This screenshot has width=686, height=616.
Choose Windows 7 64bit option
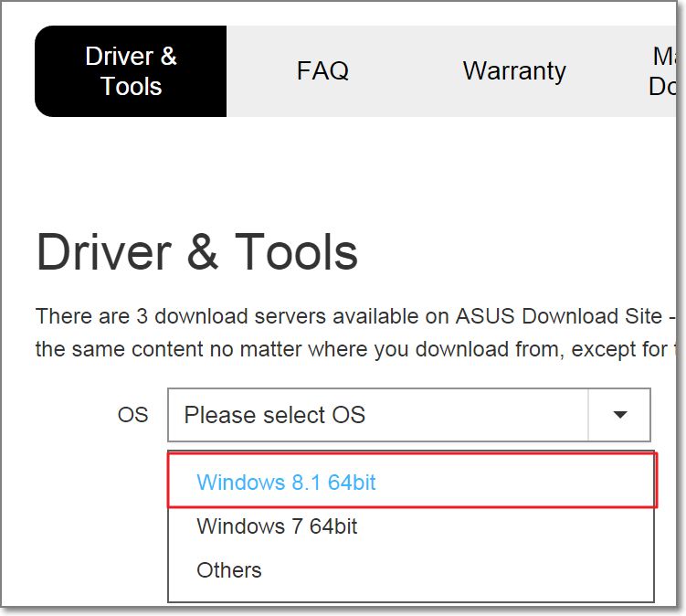412,526
